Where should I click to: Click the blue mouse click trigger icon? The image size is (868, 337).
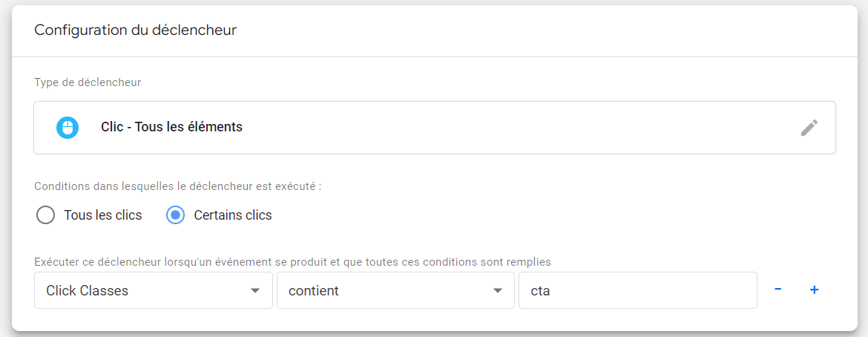click(x=68, y=128)
